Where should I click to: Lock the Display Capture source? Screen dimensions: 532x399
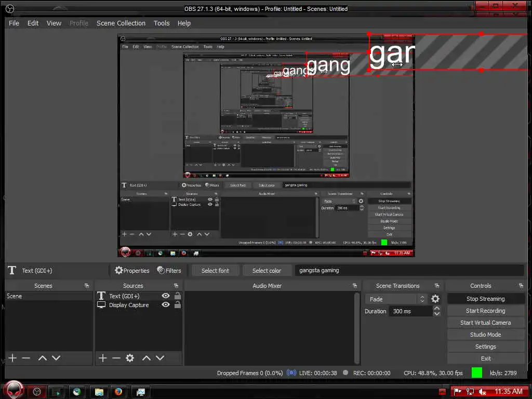click(178, 304)
